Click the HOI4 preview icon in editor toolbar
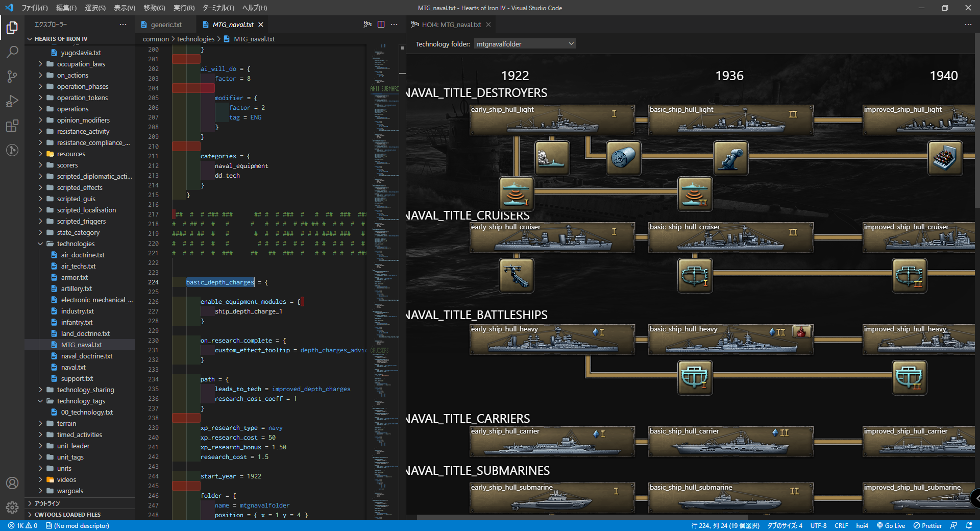The width and height of the screenshot is (980, 531). [367, 25]
